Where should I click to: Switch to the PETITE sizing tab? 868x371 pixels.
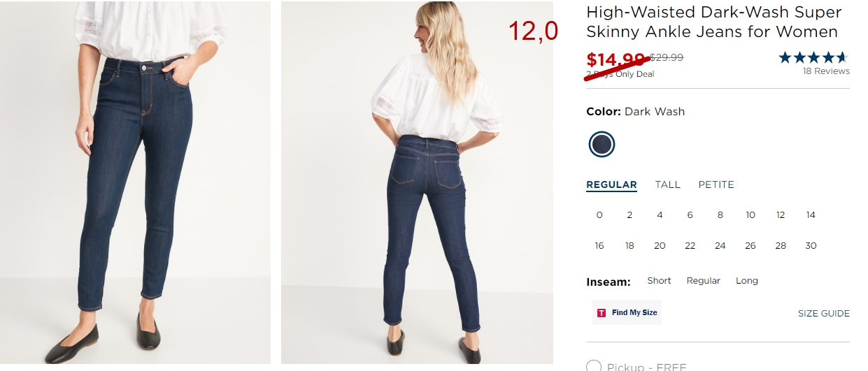coord(716,184)
